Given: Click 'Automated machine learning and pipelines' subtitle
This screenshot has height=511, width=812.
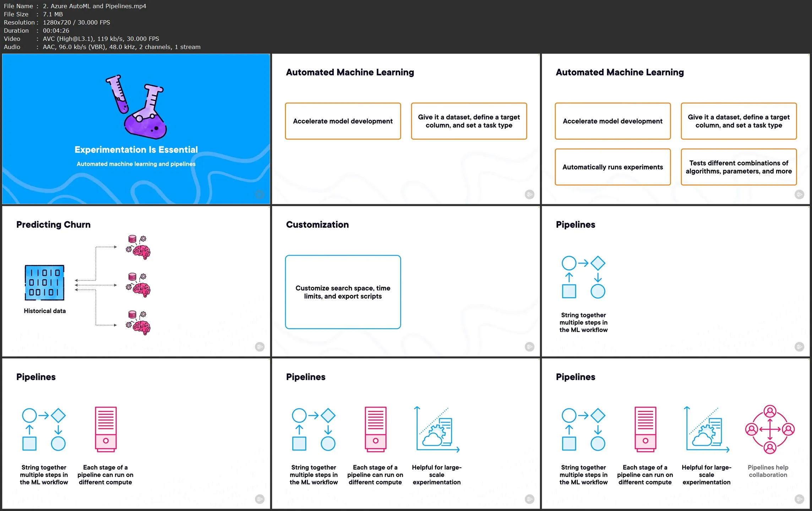Looking at the screenshot, I should coord(136,164).
